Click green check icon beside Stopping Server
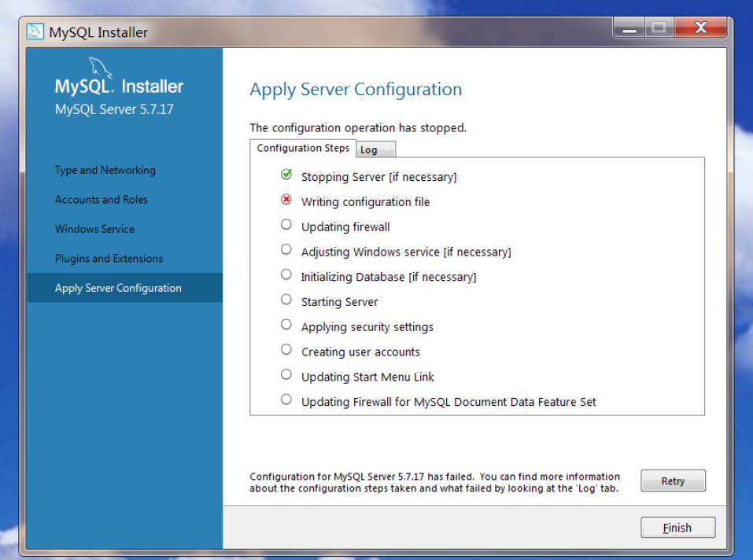The width and height of the screenshot is (753, 560). 286,174
